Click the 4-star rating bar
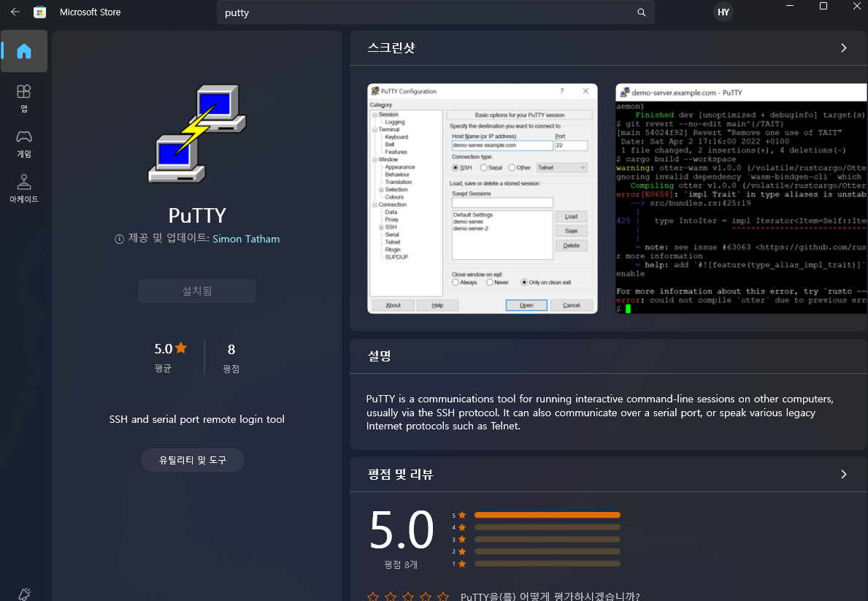This screenshot has width=868, height=601. [x=547, y=527]
